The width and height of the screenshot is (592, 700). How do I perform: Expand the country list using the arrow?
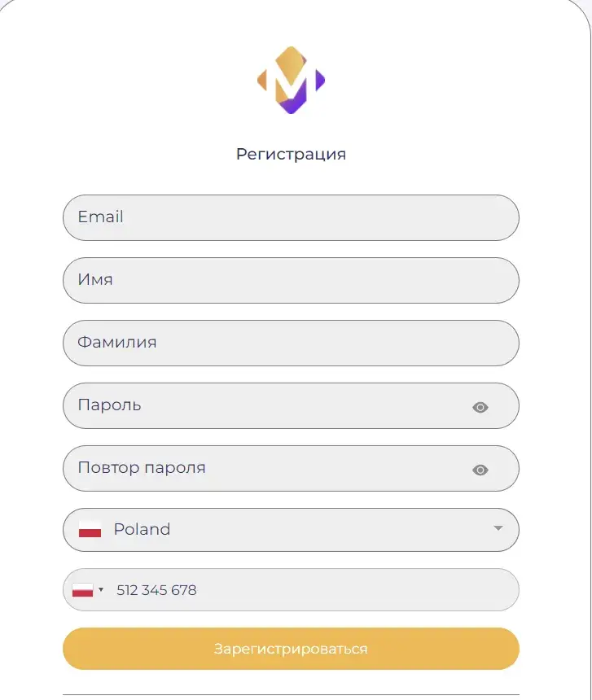[498, 528]
